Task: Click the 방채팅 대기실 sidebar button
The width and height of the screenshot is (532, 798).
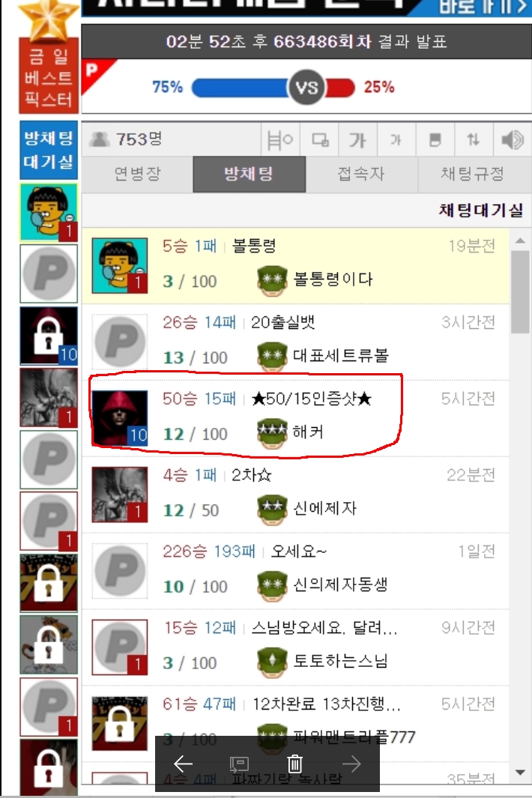Action: pyautogui.click(x=49, y=150)
